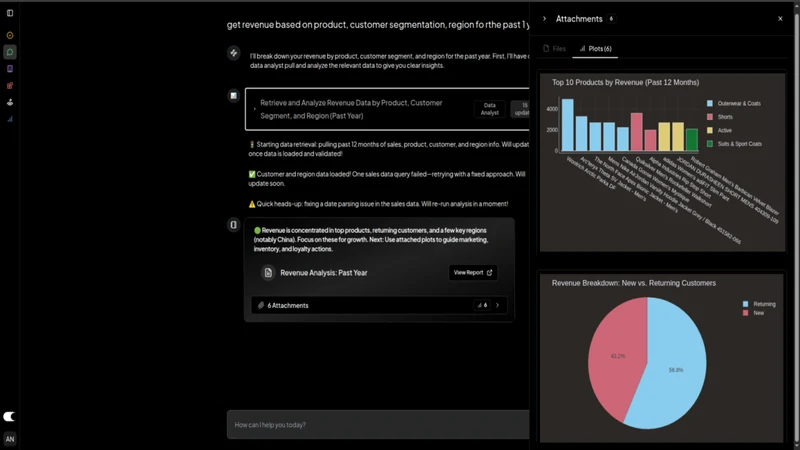Open the blue bar chart sidebar icon

(x=10, y=119)
